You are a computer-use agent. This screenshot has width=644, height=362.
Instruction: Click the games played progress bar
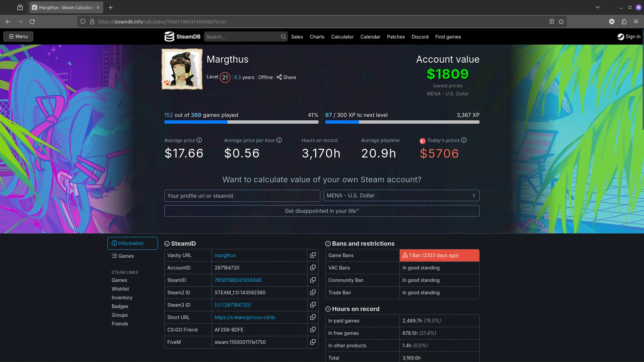click(x=241, y=122)
